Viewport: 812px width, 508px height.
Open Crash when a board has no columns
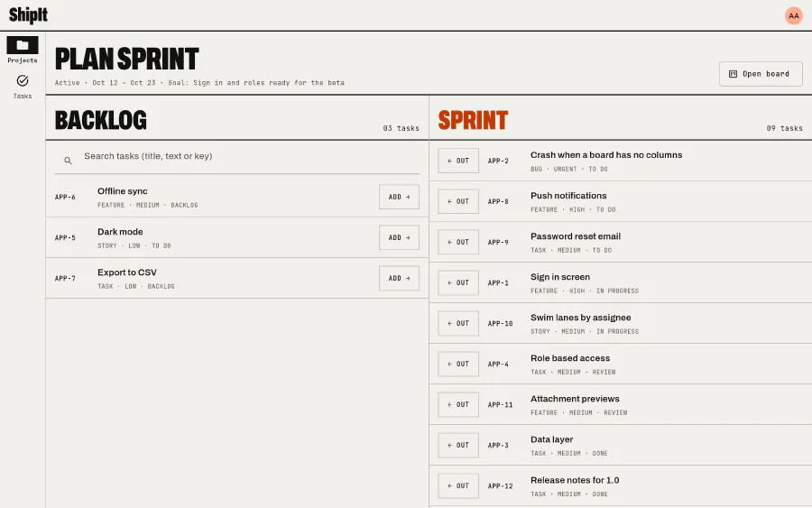click(x=606, y=155)
